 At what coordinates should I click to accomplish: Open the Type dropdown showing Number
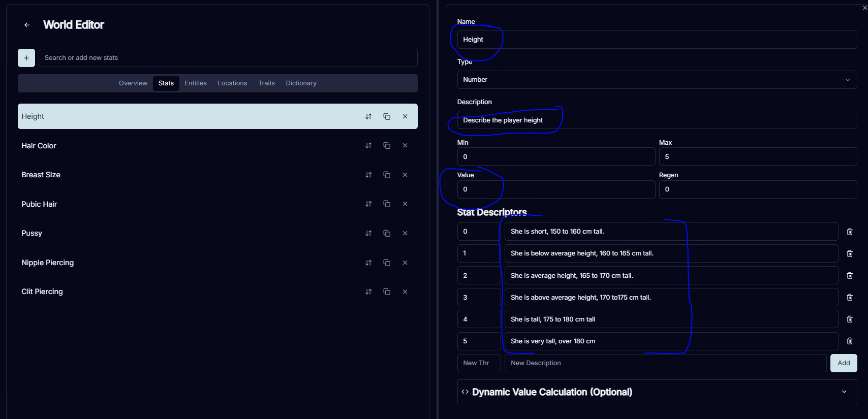click(657, 80)
